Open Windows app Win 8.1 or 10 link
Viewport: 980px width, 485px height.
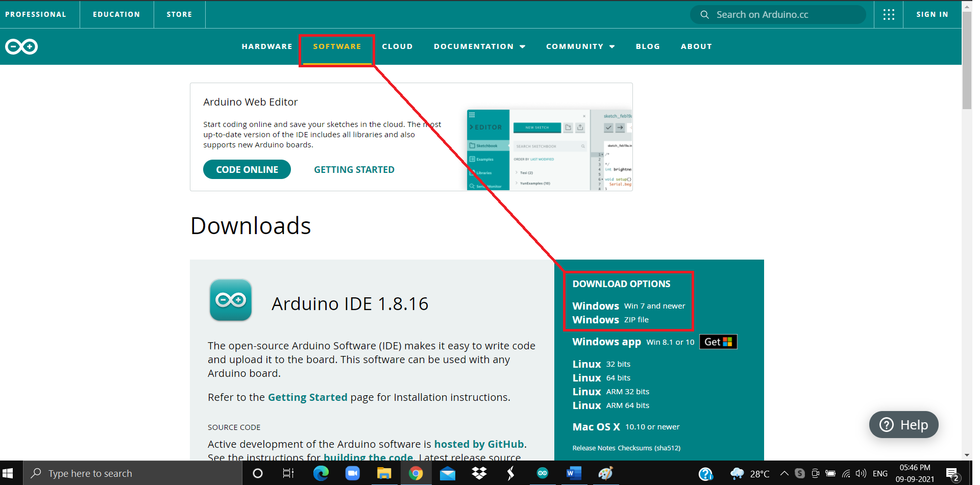[x=633, y=342]
